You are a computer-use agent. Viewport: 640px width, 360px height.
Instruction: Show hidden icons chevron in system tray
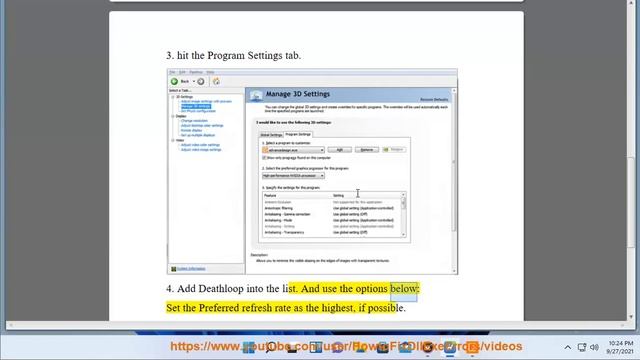(x=568, y=347)
